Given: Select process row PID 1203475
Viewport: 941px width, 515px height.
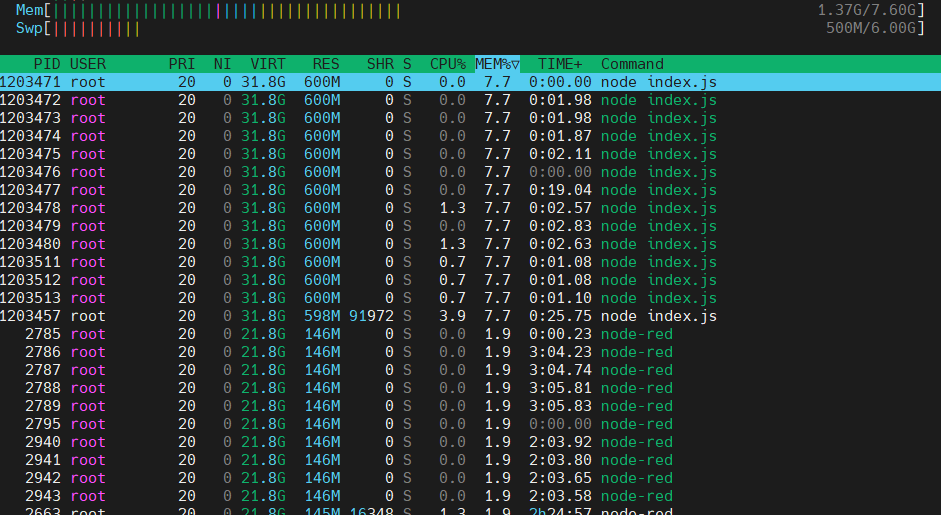Looking at the screenshot, I should 470,154.
